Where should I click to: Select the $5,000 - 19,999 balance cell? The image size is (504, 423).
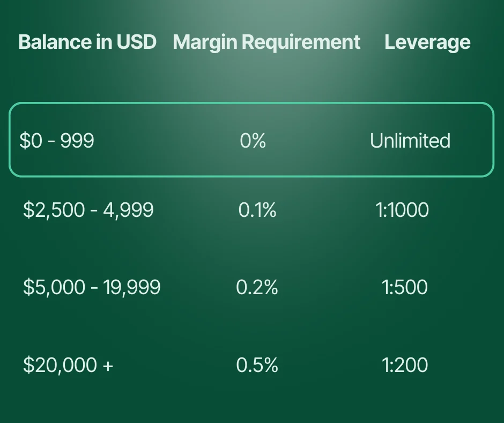(x=92, y=287)
